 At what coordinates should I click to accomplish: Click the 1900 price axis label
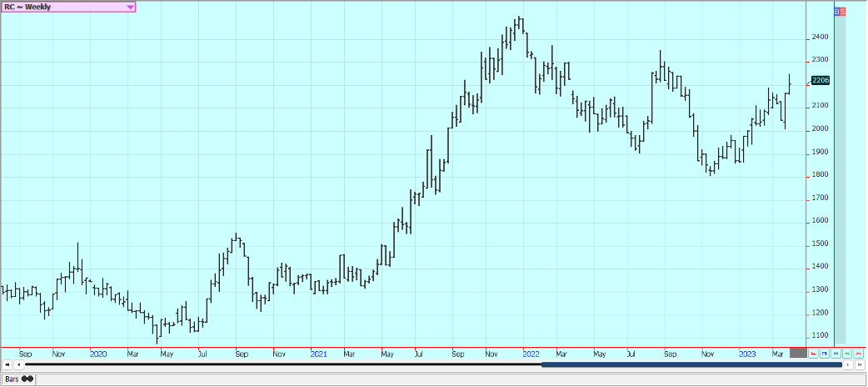[820, 152]
